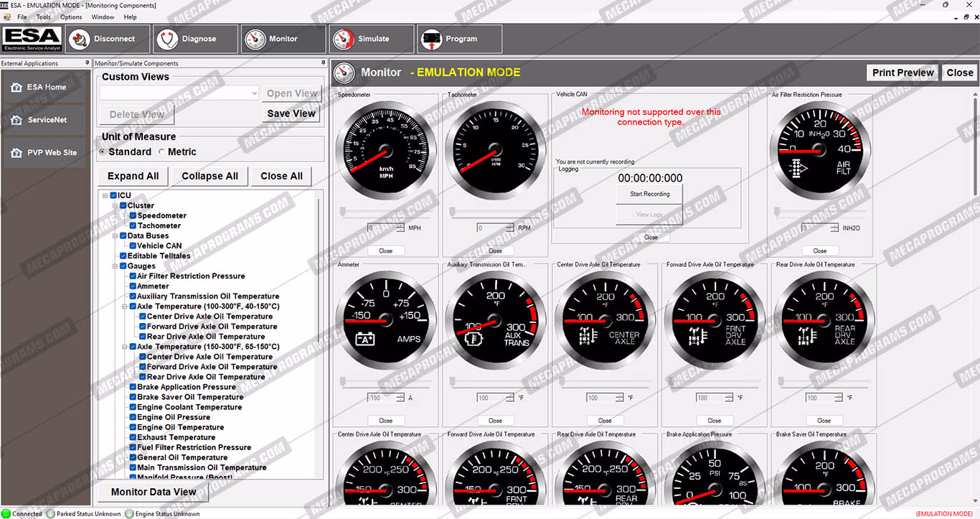Click Close All button
Screen dimensions: 980x519
[x=281, y=176]
